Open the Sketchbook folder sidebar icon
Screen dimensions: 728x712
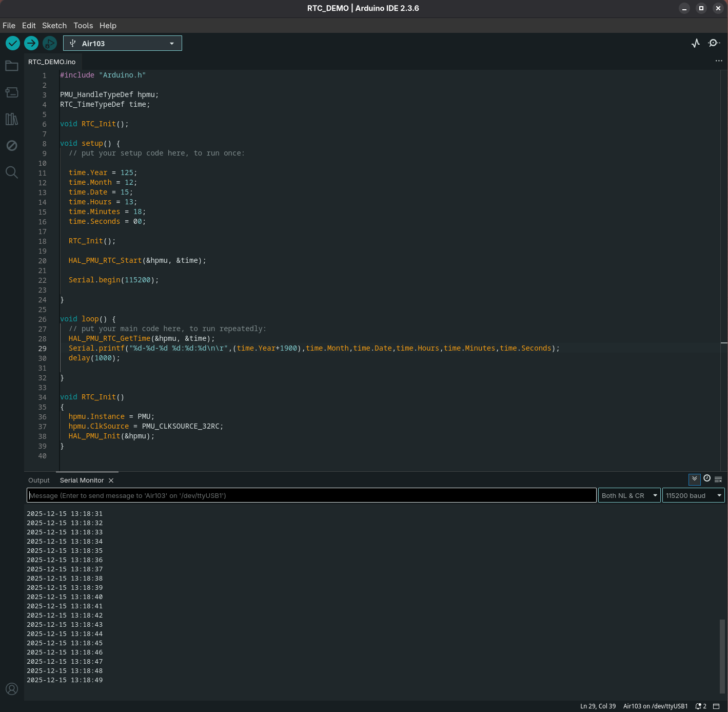[x=12, y=66]
